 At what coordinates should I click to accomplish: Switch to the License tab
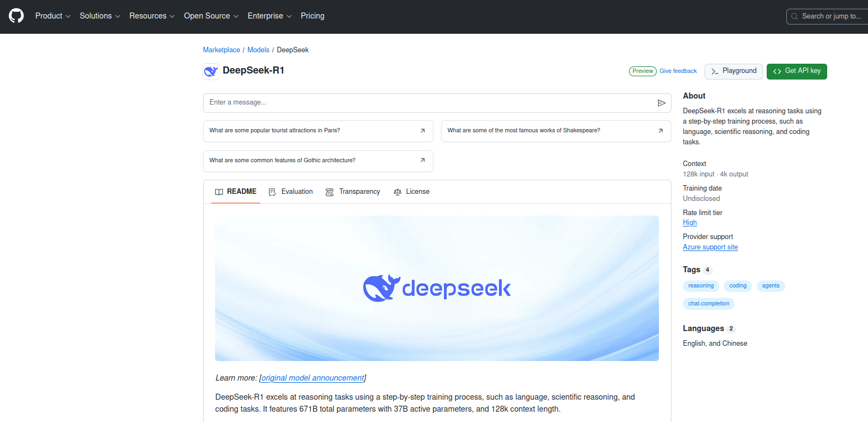coord(412,192)
